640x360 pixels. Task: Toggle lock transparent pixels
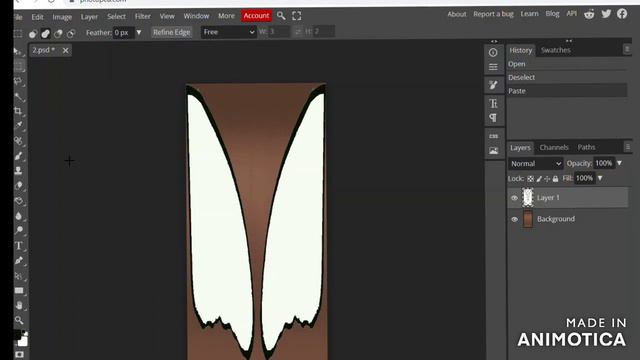[530, 178]
